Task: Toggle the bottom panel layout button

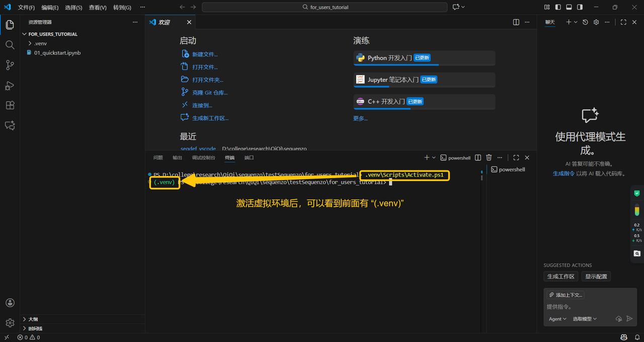Action: tap(569, 7)
